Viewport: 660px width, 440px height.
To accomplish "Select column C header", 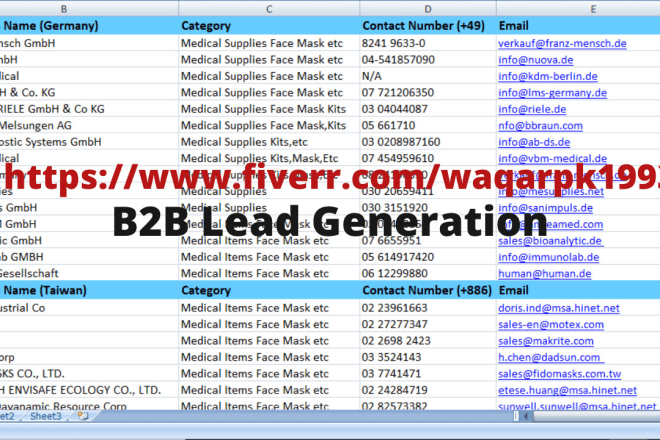I will pyautogui.click(x=269, y=9).
